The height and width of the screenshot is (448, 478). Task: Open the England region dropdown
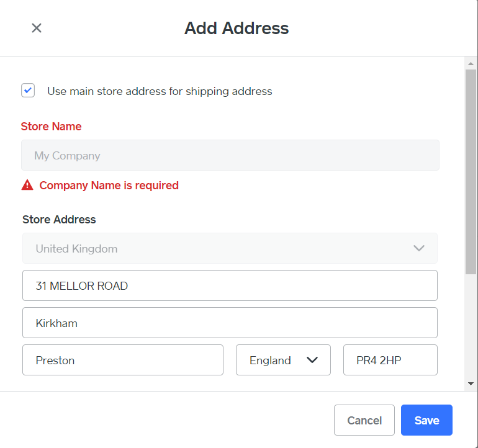point(283,360)
